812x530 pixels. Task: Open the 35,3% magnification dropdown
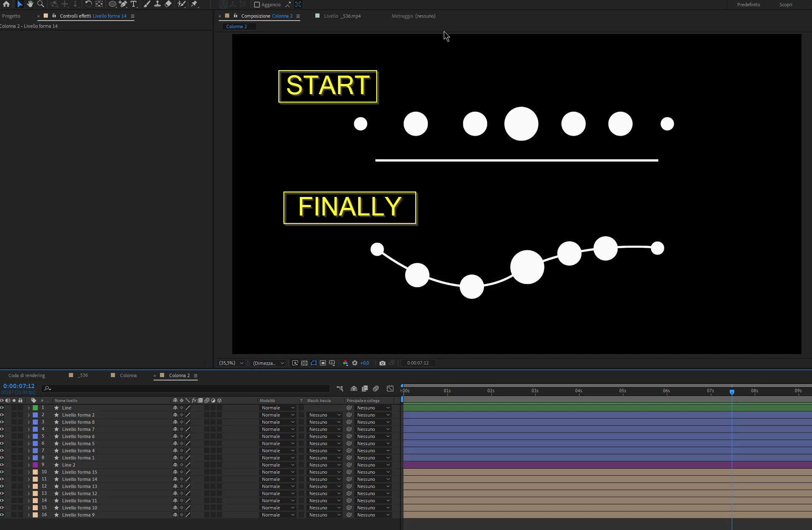click(231, 363)
